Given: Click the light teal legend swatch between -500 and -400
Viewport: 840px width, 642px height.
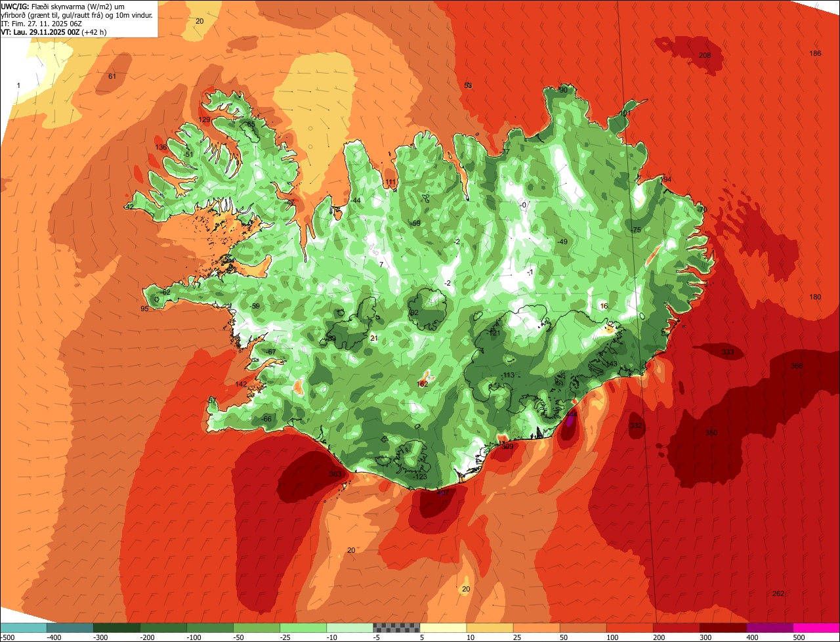Looking at the screenshot, I should pyautogui.click(x=23, y=628).
